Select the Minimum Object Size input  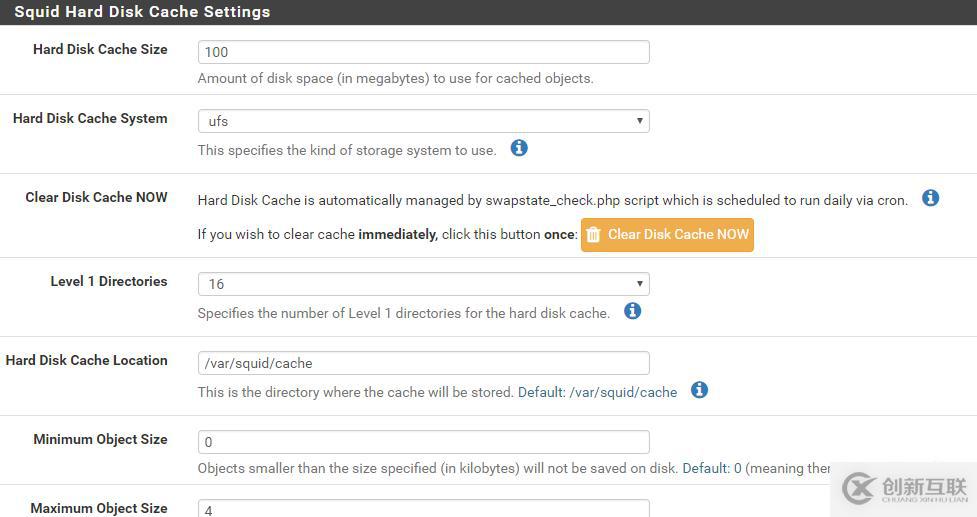pos(423,442)
